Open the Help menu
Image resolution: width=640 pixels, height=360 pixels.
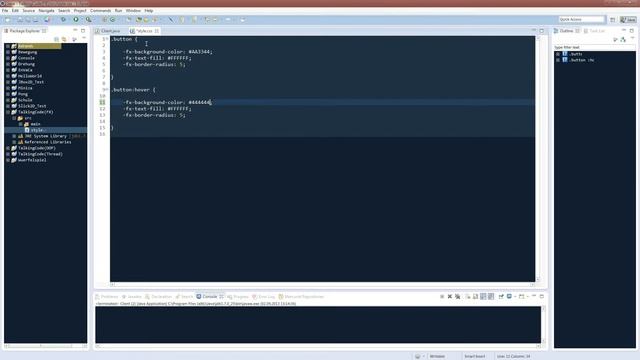point(149,11)
